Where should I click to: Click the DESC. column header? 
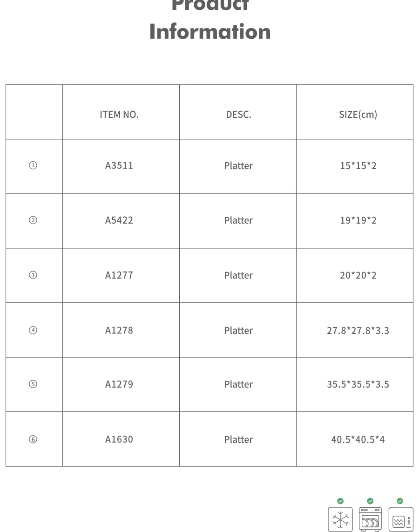238,115
